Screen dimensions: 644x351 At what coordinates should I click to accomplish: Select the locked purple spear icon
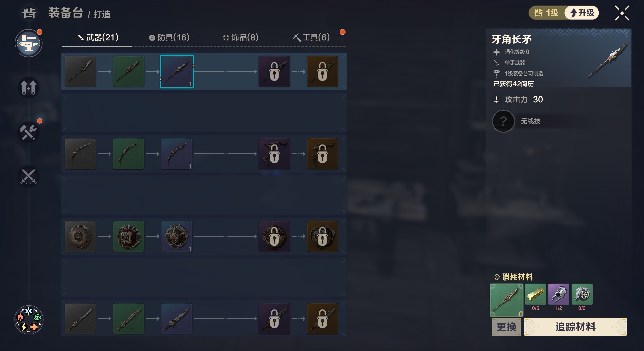(x=274, y=71)
